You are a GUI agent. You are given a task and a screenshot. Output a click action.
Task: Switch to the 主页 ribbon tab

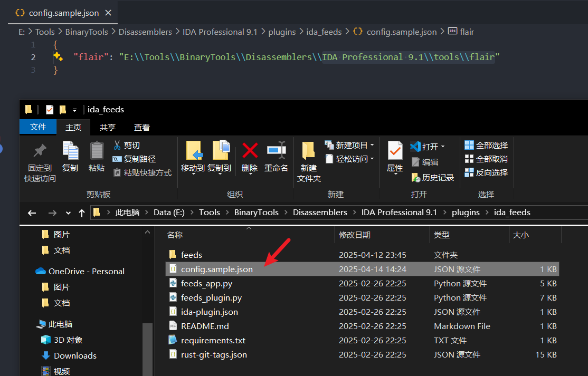tap(73, 127)
